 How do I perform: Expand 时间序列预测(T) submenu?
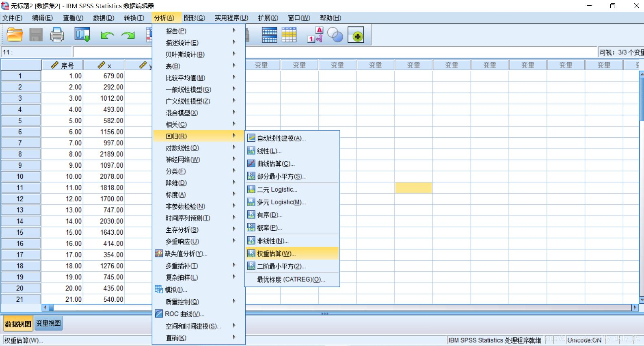coord(199,218)
